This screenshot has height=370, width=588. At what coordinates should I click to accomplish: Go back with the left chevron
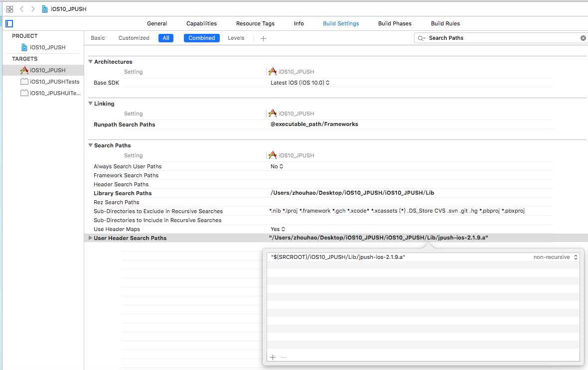[x=22, y=9]
